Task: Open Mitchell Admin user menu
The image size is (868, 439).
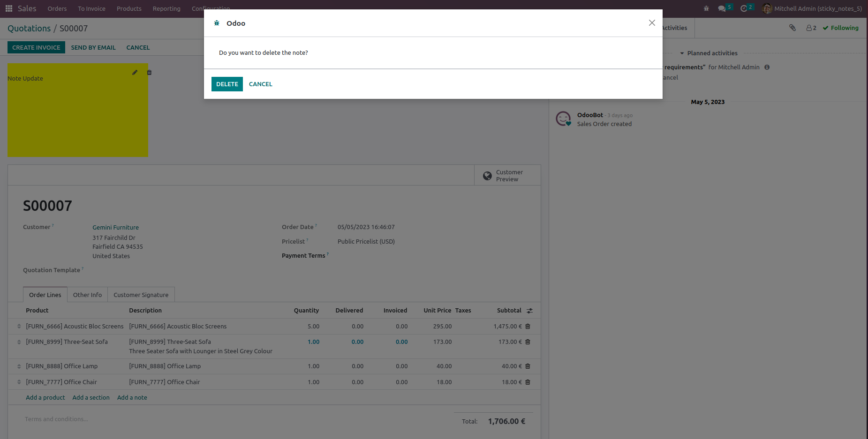Action: click(813, 8)
